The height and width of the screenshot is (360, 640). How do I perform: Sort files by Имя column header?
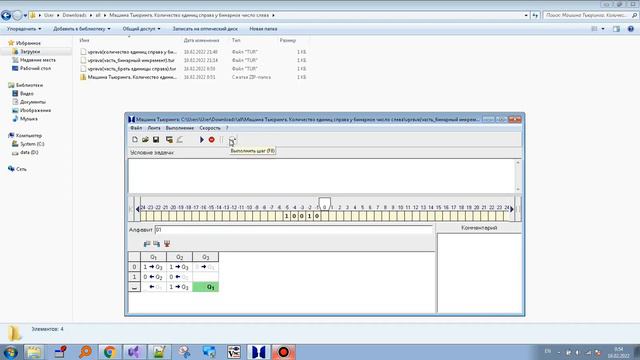84,40
